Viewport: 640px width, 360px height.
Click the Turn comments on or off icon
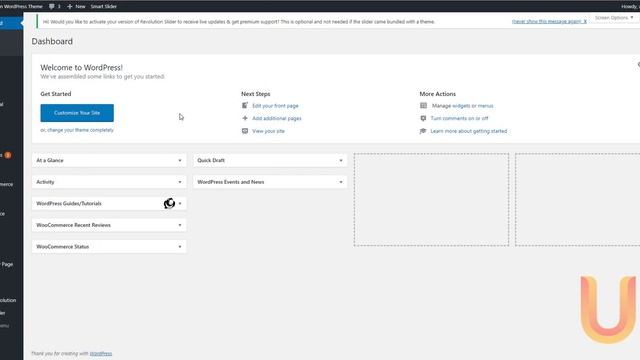pyautogui.click(x=423, y=118)
